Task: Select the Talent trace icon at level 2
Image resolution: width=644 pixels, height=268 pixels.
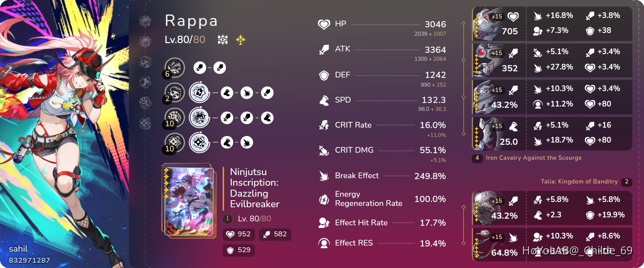Action: [x=174, y=93]
